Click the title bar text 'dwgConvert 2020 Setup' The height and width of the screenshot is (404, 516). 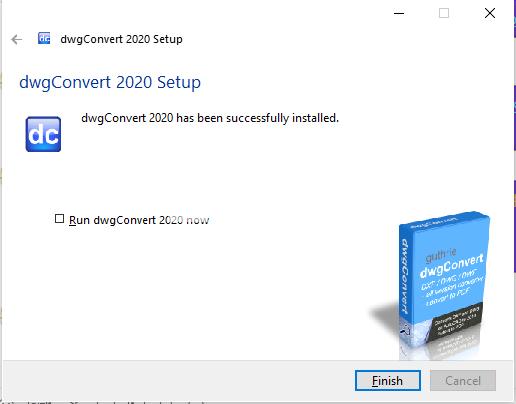[121, 39]
